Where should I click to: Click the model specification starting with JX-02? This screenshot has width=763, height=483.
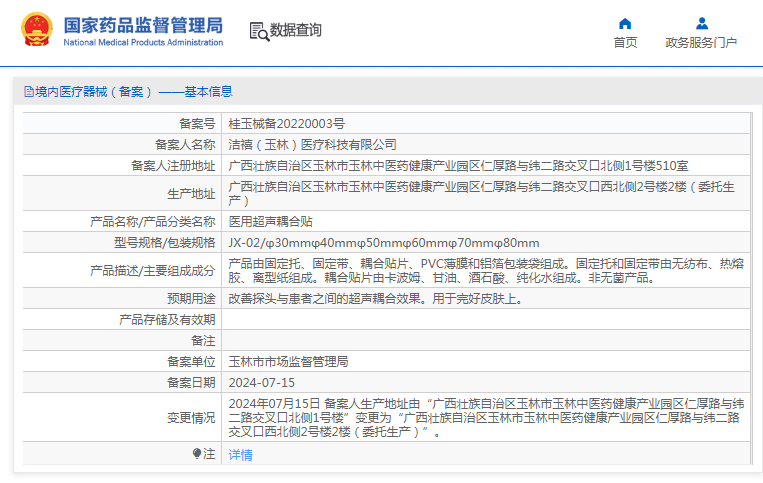point(383,242)
